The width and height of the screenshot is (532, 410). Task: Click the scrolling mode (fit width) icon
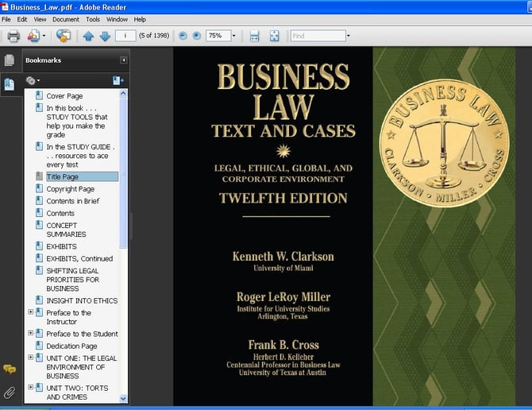(254, 36)
